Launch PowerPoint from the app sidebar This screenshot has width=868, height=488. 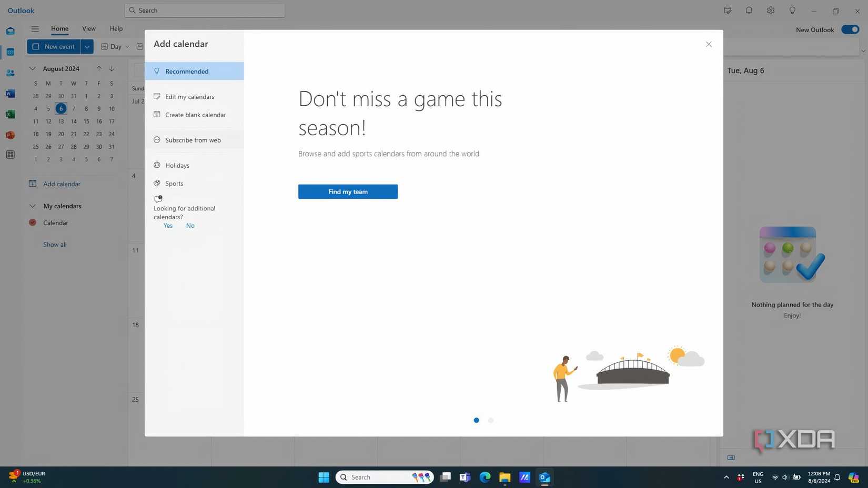point(10,135)
